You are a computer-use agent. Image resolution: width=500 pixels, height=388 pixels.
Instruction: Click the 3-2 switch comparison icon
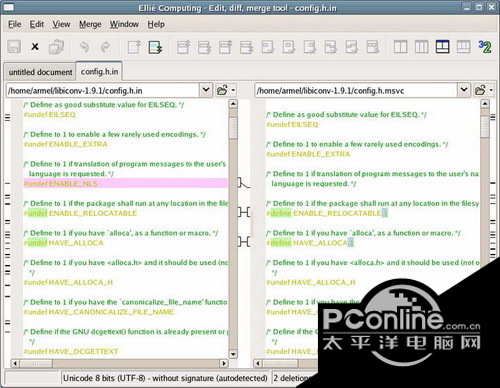pos(484,47)
